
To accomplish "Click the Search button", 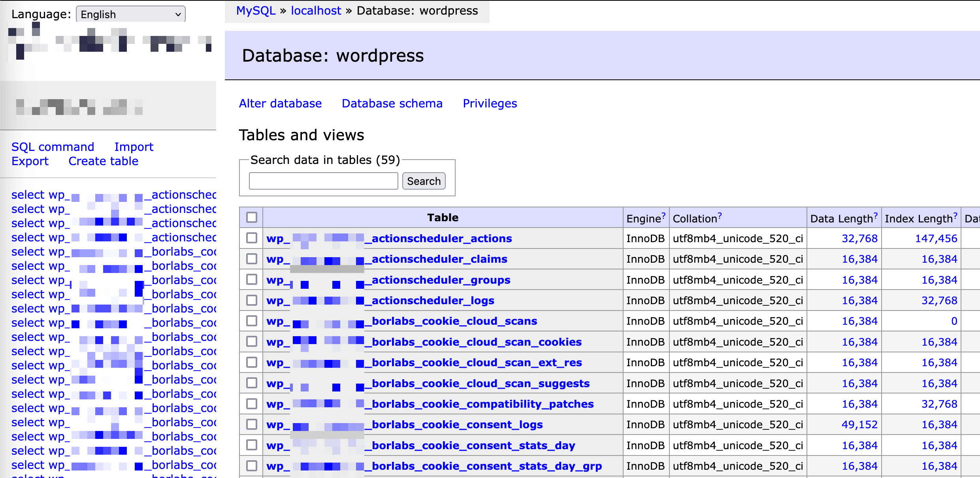I will [424, 181].
